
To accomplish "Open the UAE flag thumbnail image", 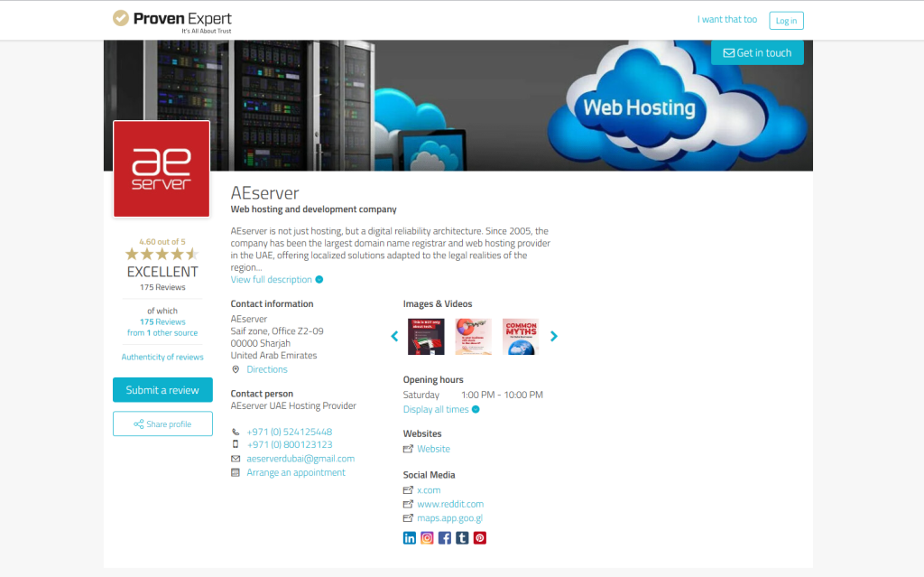I will pos(426,336).
